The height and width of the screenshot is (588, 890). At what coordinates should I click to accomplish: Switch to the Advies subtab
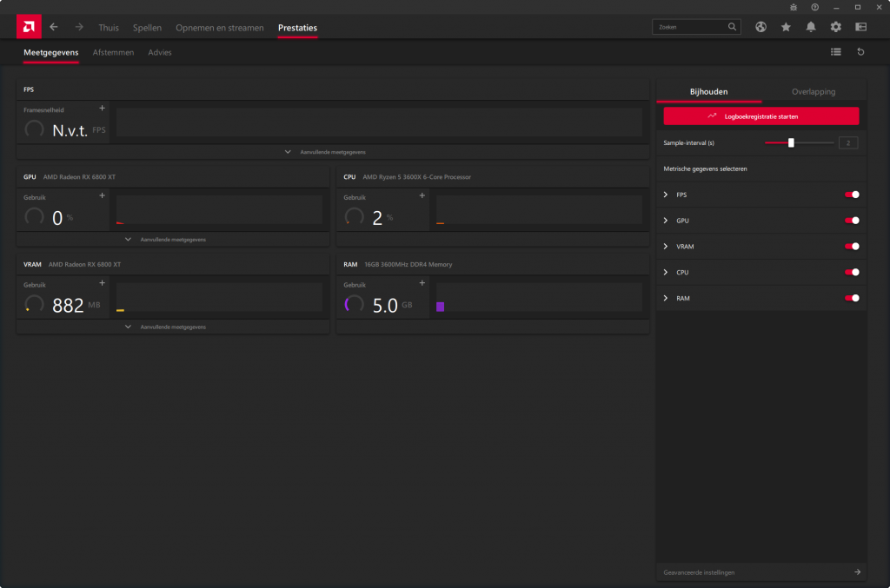point(160,52)
